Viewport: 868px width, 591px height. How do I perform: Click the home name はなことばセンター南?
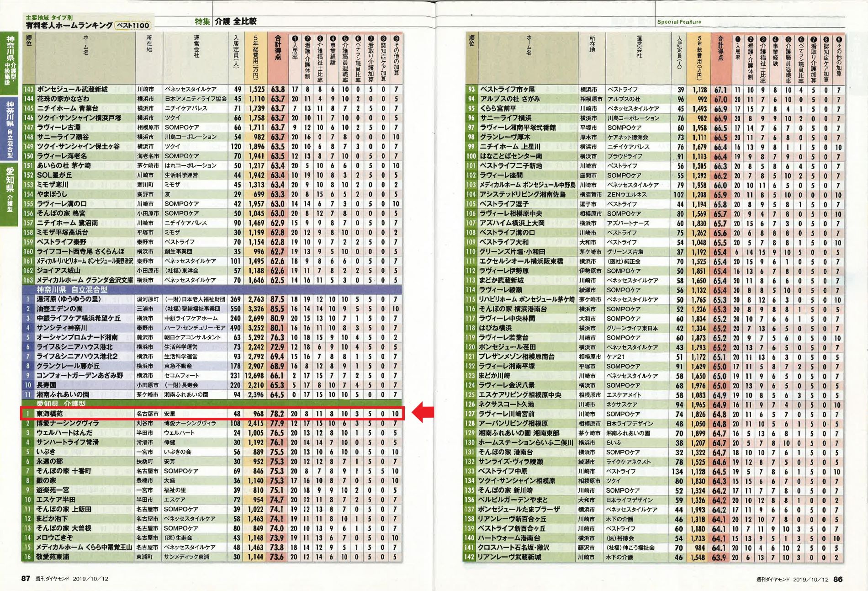(x=511, y=156)
